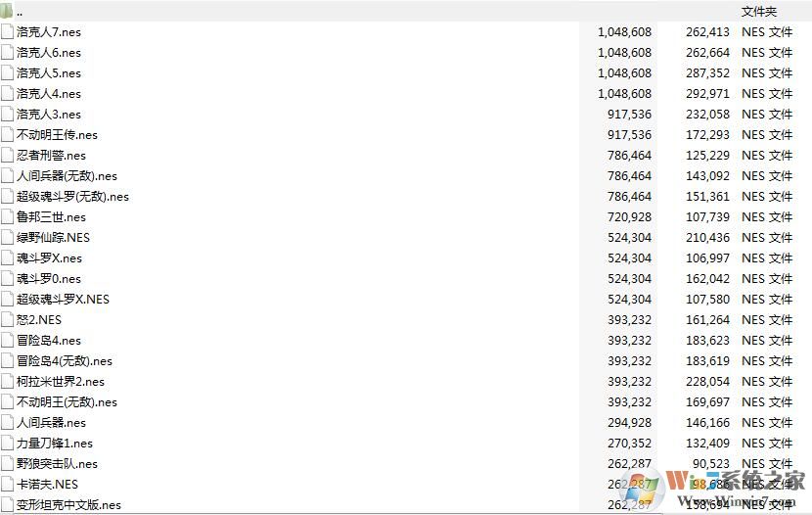Click the file icon next to 不动明王传.nes
The width and height of the screenshot is (812, 515).
click(7, 135)
